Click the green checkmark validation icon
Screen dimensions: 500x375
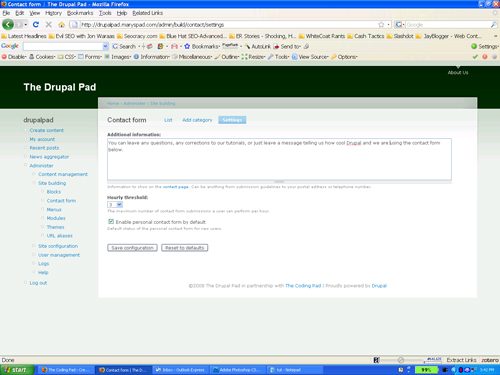(x=475, y=57)
